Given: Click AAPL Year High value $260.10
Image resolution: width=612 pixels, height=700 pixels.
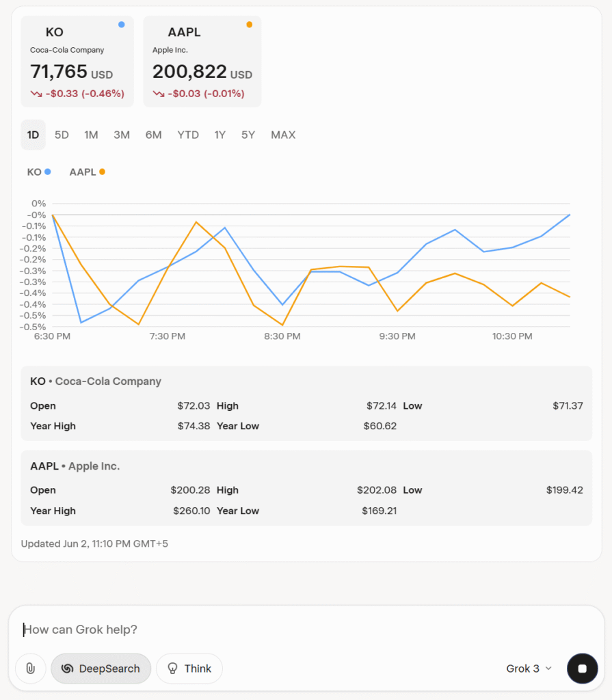Looking at the screenshot, I should 191,511.
